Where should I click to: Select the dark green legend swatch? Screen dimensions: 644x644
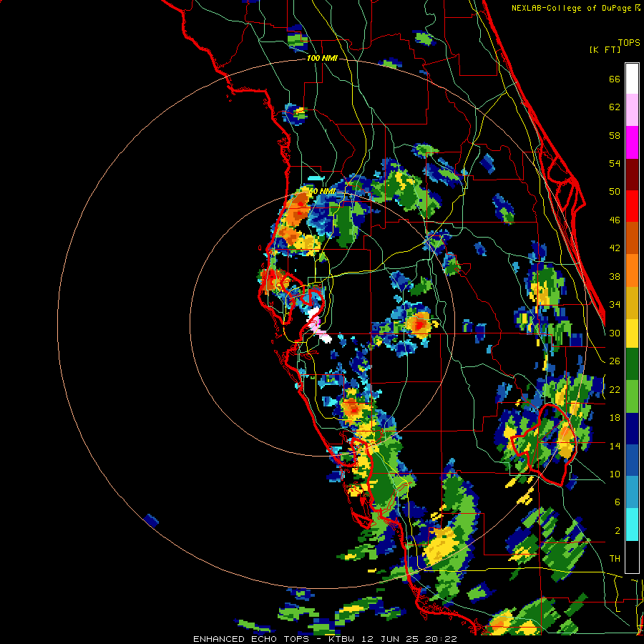(632, 364)
